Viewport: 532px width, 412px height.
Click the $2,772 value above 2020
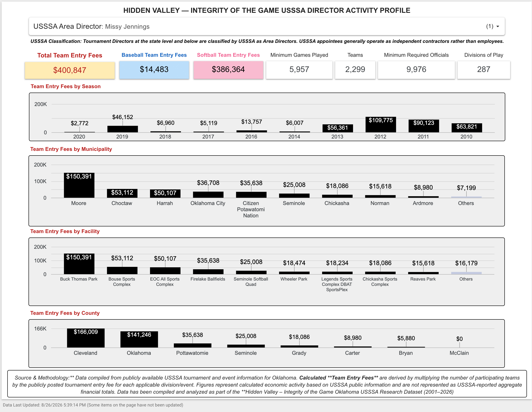click(79, 123)
